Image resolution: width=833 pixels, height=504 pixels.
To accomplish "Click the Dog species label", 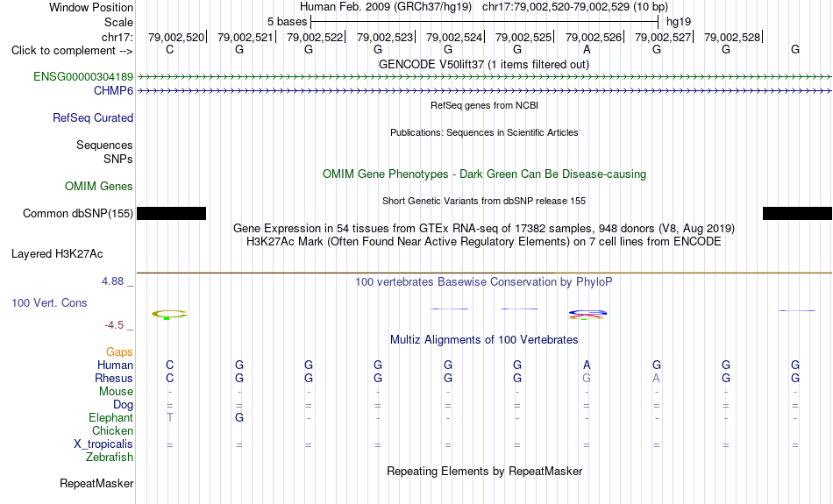I will pyautogui.click(x=123, y=405).
